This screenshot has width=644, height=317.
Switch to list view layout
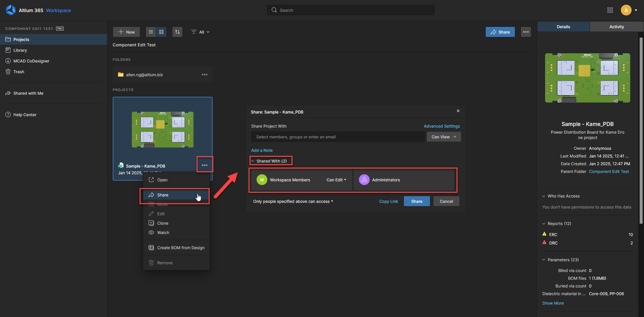coord(151,32)
